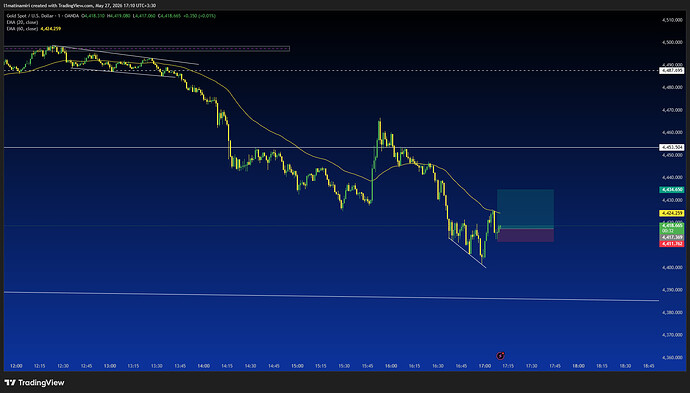Click the green current price label 4,418.665
The width and height of the screenshot is (690, 393).
click(x=672, y=225)
